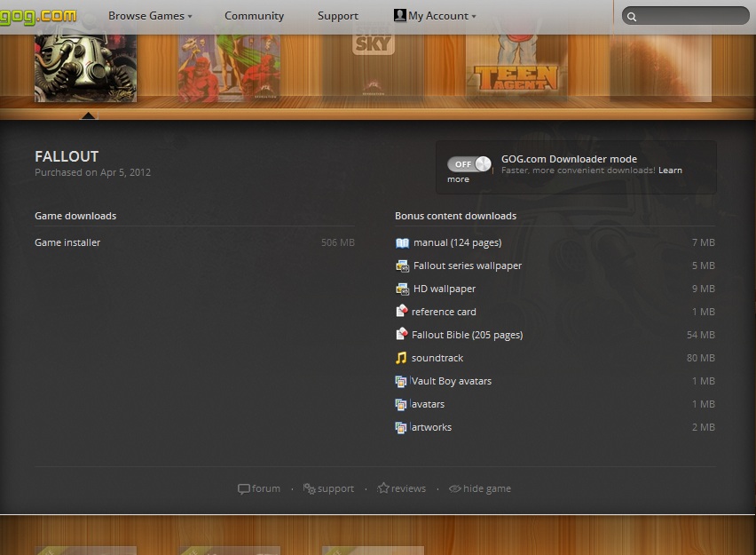This screenshot has width=756, height=555.
Task: Select the Beneath a Steel Sky cover
Action: [373, 68]
